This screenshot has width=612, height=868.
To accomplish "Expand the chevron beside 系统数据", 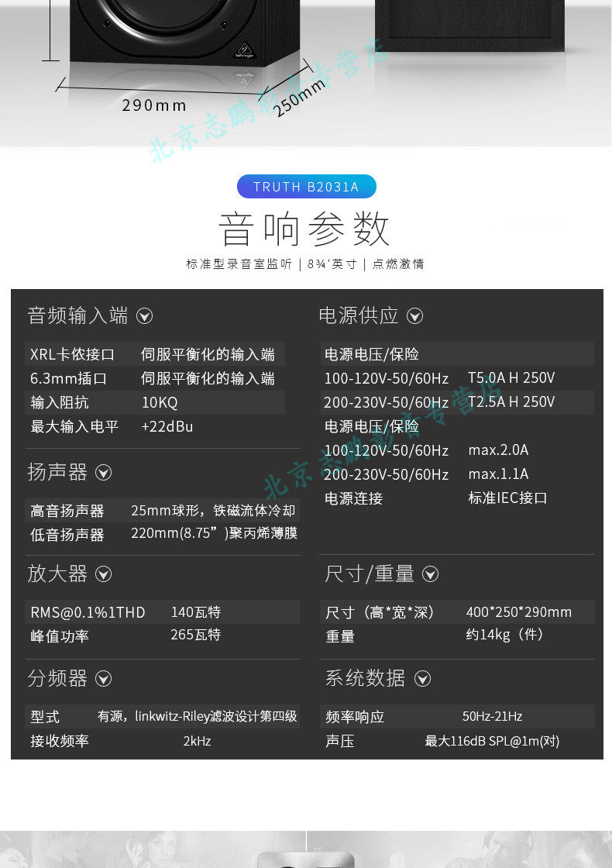I will pos(423,679).
